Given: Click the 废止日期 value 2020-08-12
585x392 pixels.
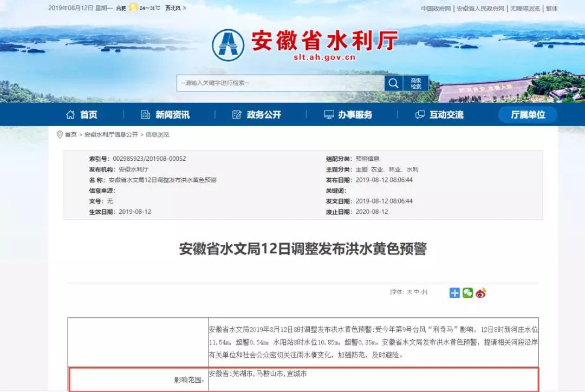Looking at the screenshot, I should coord(372,212).
